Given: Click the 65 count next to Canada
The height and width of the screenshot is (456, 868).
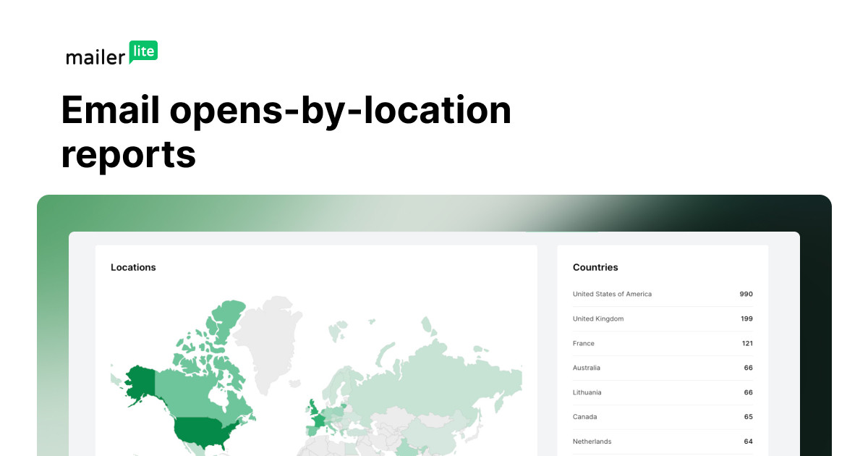Looking at the screenshot, I should click(747, 417).
